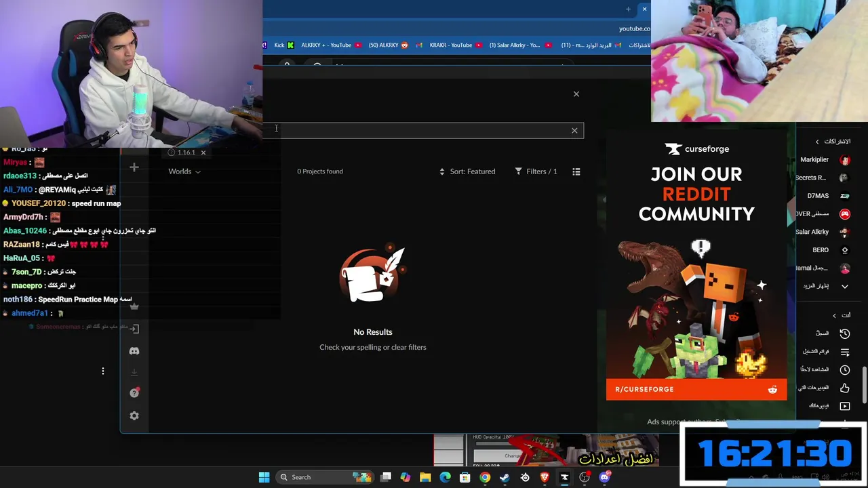868x488 pixels.
Task: Open Markiplier channel in subscriptions
Action: coord(825,160)
